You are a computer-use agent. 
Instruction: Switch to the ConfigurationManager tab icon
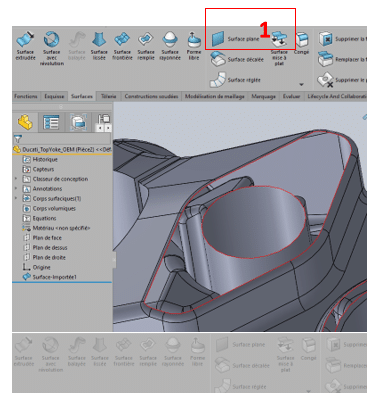(x=78, y=122)
